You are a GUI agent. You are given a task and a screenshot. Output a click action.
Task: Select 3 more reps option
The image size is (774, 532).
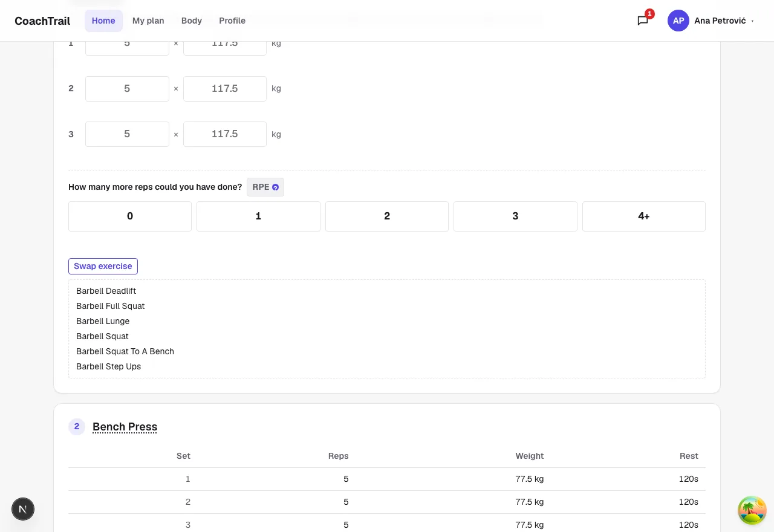(x=515, y=216)
